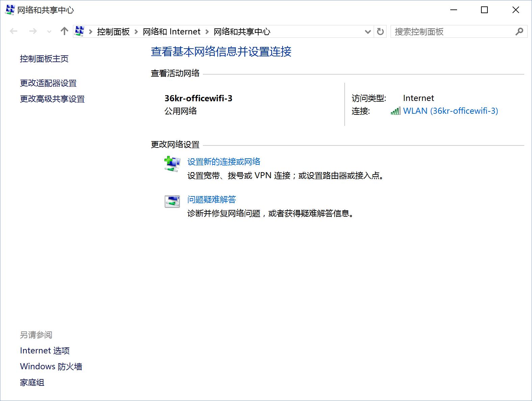Click the forward navigation arrow
Screen dimensions: 532x401
coord(33,31)
